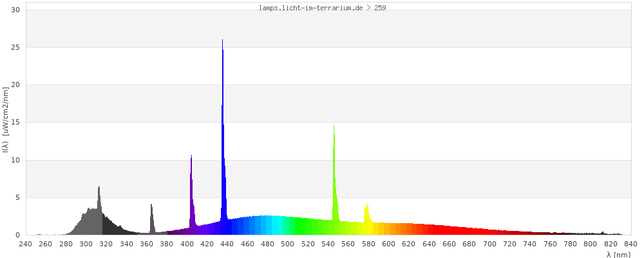This screenshot has width=644, height=258.
Task: Click the tall blue spectral peak near 436 nm
Action: pos(223,136)
